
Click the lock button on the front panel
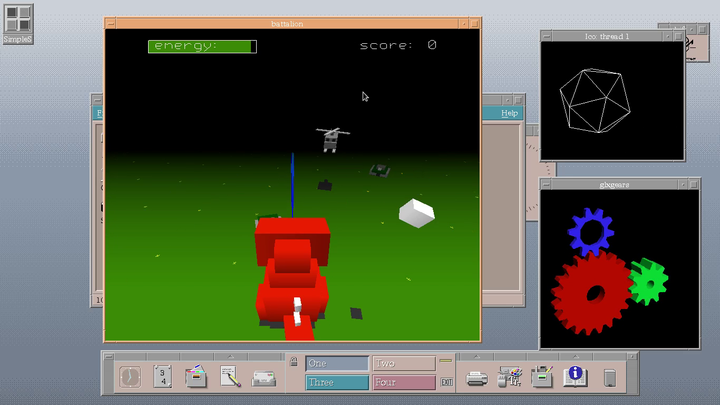(293, 362)
